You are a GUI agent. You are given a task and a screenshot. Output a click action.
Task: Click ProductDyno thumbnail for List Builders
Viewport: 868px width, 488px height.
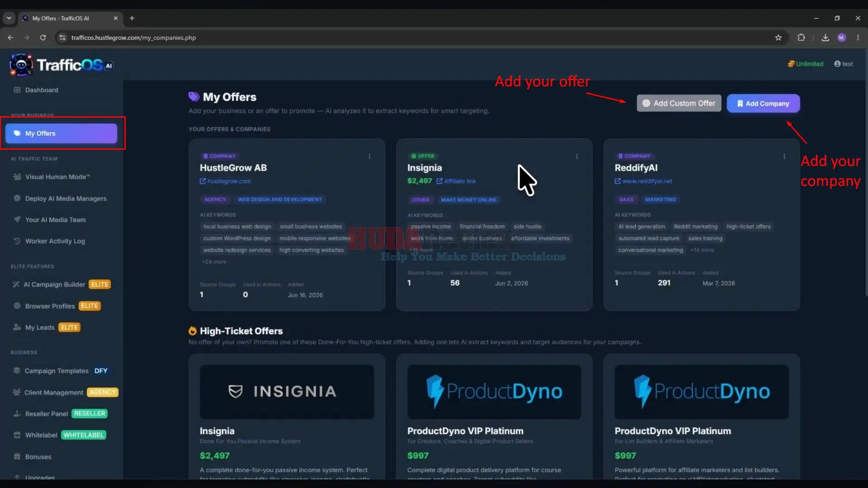pyautogui.click(x=702, y=392)
